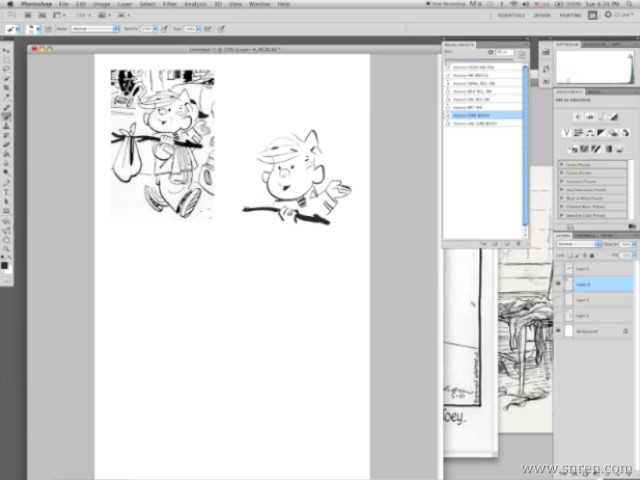640x480 pixels.
Task: Select the History Brush tool
Action: click(x=6, y=135)
